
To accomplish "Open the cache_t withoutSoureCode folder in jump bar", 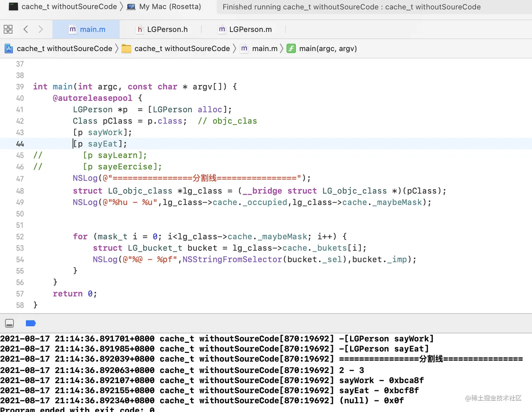I will tap(182, 49).
